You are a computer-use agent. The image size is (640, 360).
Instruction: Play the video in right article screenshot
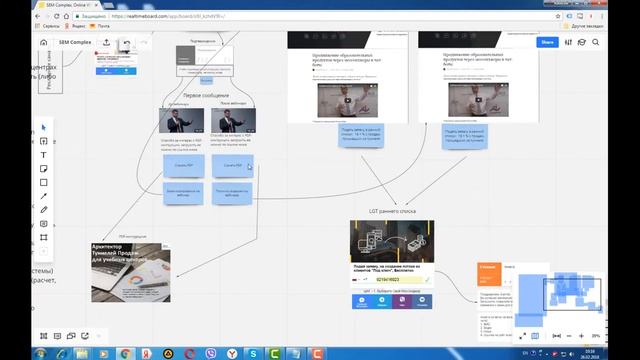(x=478, y=100)
